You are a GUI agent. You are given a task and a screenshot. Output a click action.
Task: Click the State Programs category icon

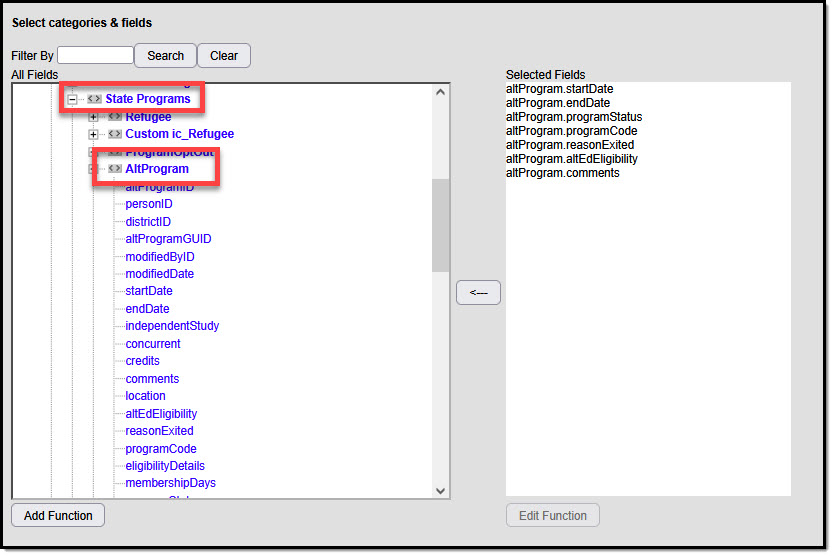tap(95, 99)
